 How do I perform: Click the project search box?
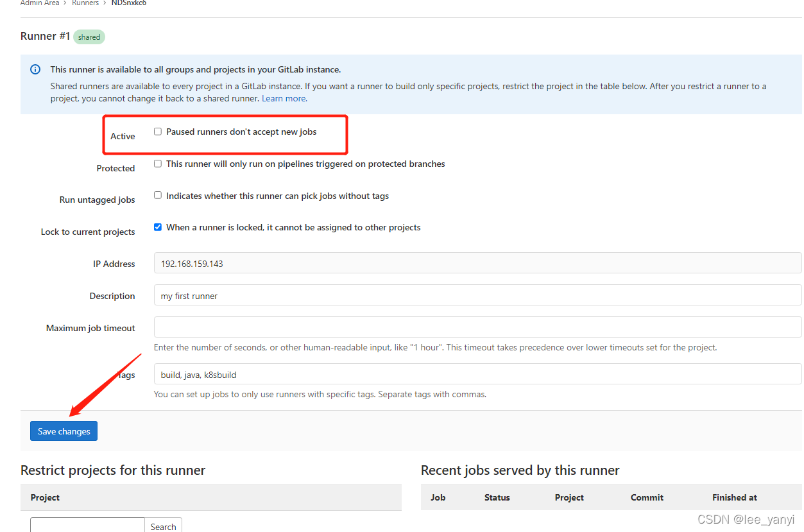tap(87, 526)
